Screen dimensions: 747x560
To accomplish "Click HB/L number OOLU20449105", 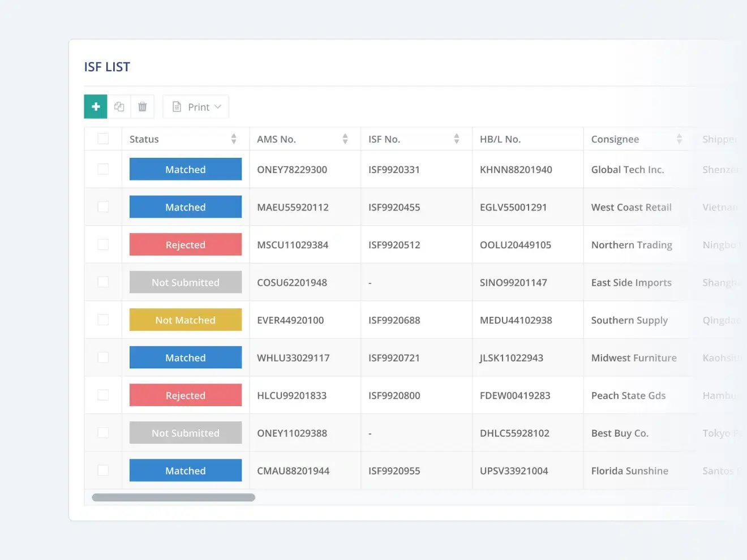I will (516, 245).
